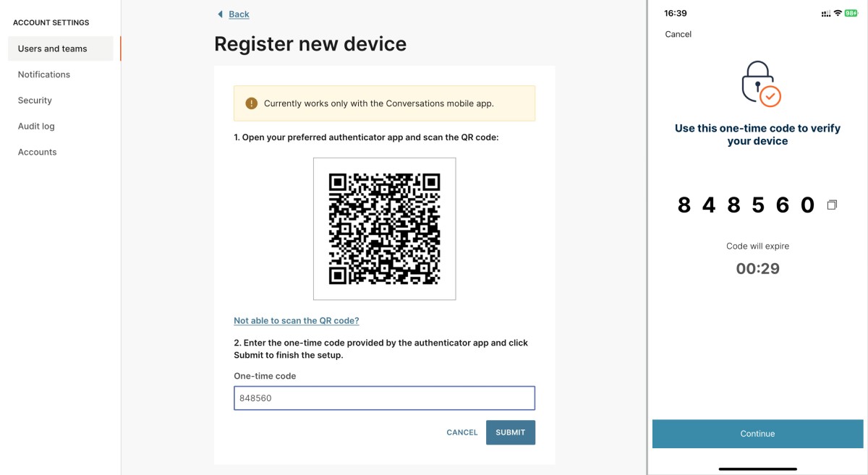Copy the one-time code with copy icon

[832, 205]
